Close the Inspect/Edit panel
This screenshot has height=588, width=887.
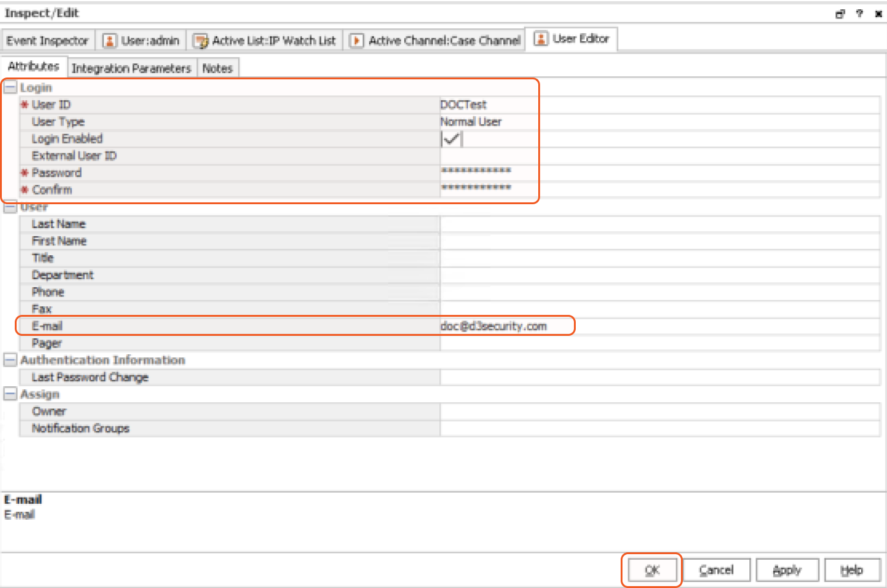(x=878, y=14)
